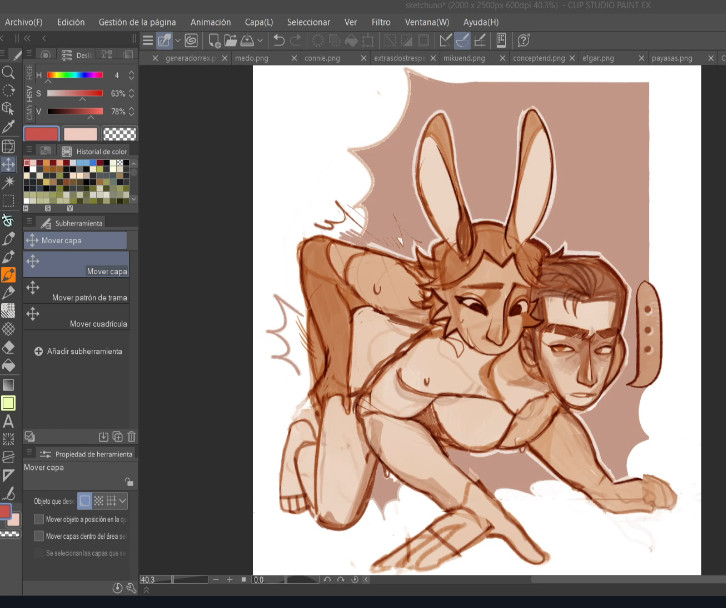This screenshot has width=726, height=608.
Task: Select the Eraser tool
Action: 8,347
